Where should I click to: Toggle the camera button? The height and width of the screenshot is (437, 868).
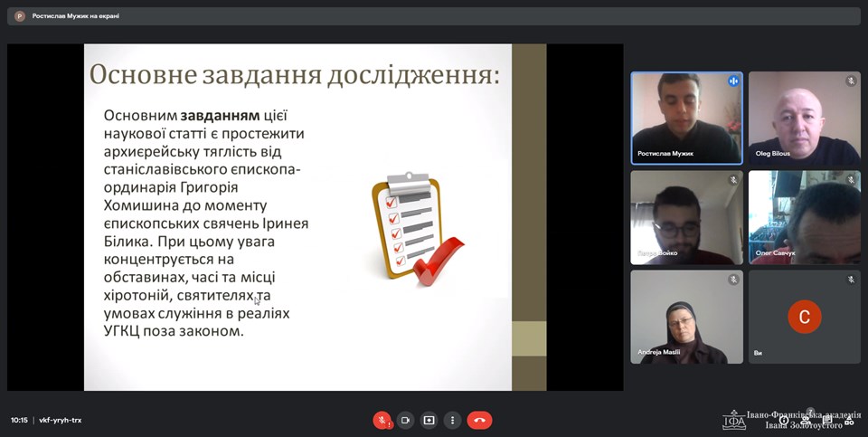(x=406, y=420)
